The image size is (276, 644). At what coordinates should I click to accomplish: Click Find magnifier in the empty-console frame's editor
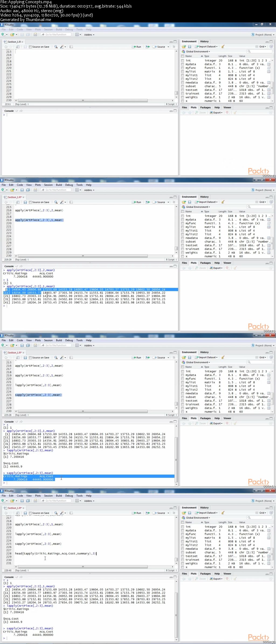(x=56, y=47)
